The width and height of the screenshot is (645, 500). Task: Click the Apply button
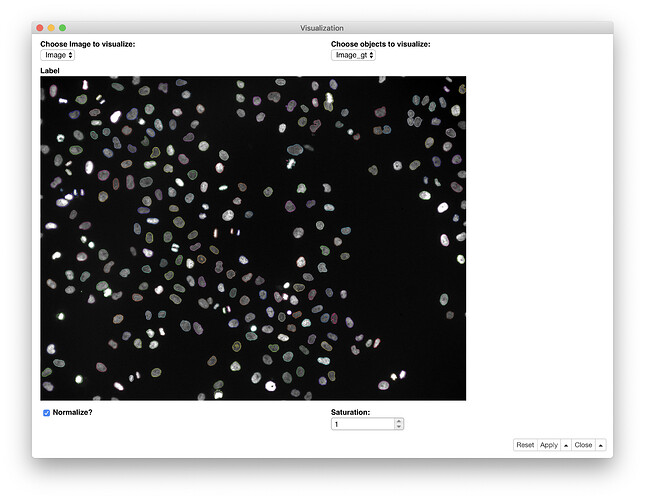click(x=548, y=445)
